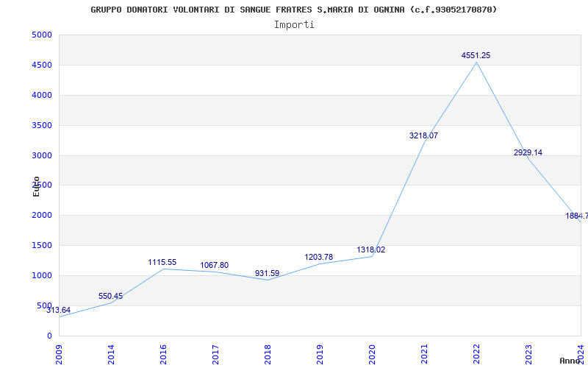Screen dimensions: 588x368
Task: Click data label 1067.80
Action: click(x=215, y=265)
